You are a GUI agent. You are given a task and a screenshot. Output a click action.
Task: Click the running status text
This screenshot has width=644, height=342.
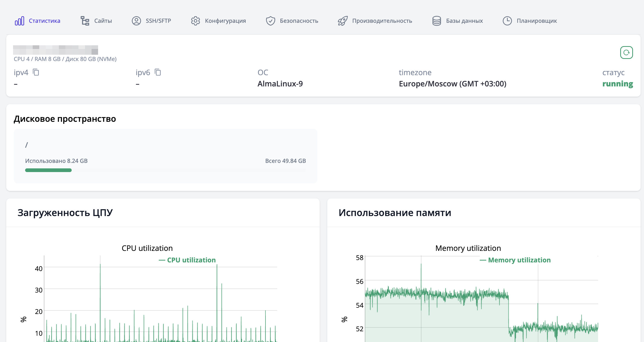click(x=618, y=84)
